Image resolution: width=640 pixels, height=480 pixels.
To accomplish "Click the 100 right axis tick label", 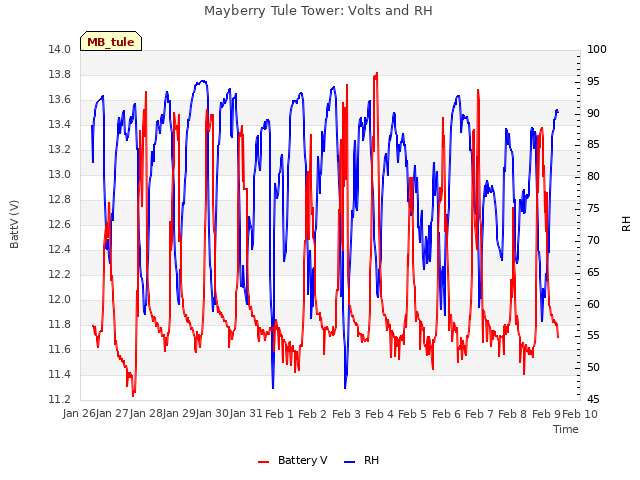I will pos(597,49).
